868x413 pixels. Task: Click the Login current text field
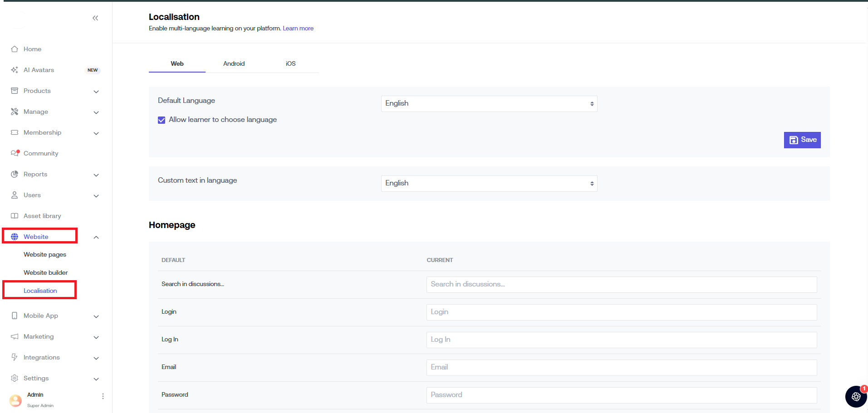(x=621, y=312)
